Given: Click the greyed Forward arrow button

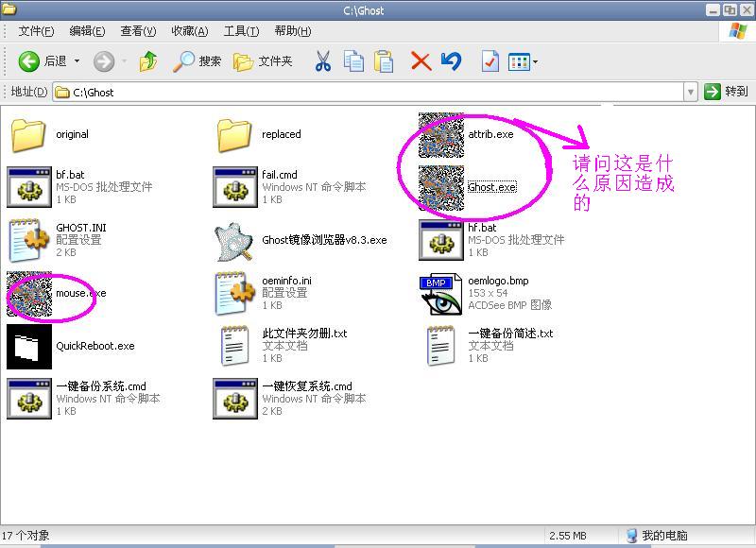Looking at the screenshot, I should pyautogui.click(x=104, y=61).
